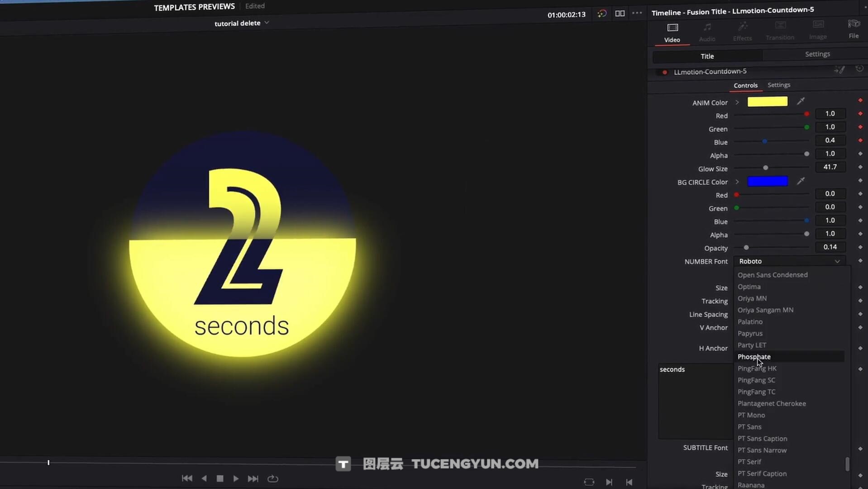868x489 pixels.
Task: Toggle keyframe diamond for Glow Size
Action: [860, 168]
